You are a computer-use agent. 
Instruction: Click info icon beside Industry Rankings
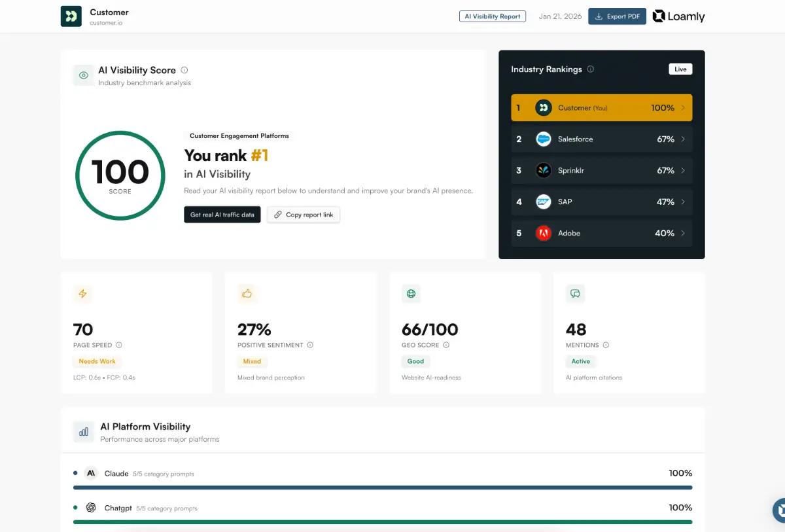pos(591,69)
